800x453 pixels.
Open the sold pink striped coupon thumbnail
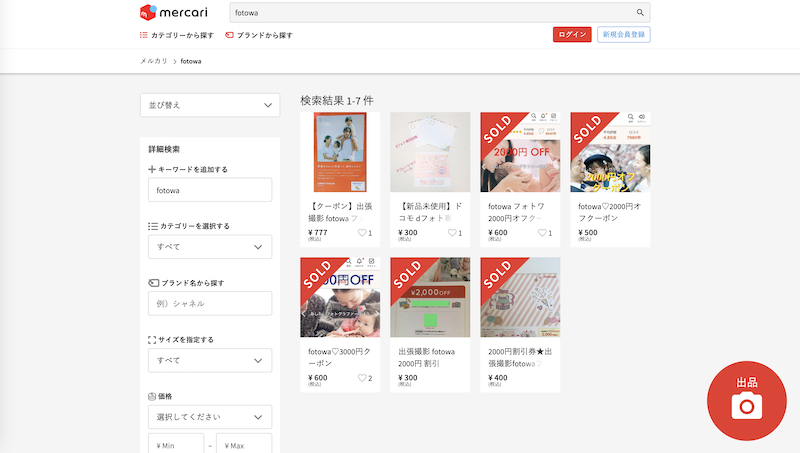(x=520, y=297)
